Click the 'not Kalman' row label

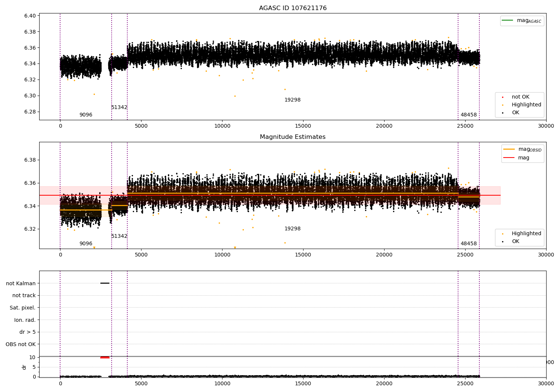[x=21, y=283]
